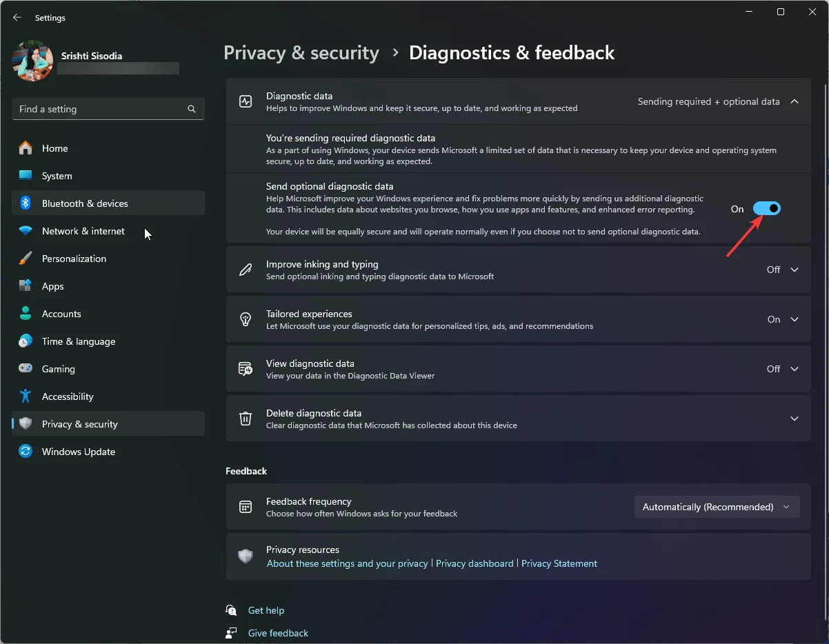This screenshot has height=644, width=829.
Task: Click the Diagnostic data heartbeat icon
Action: pyautogui.click(x=246, y=101)
